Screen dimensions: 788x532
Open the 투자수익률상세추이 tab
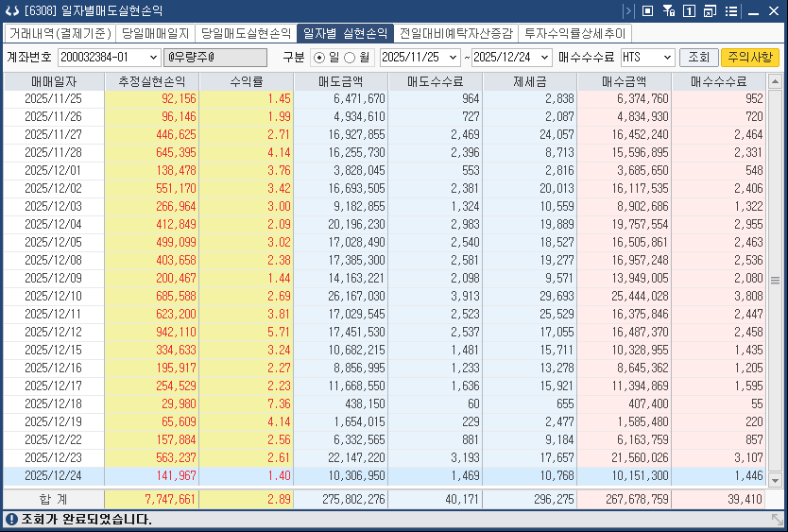pyautogui.click(x=574, y=33)
